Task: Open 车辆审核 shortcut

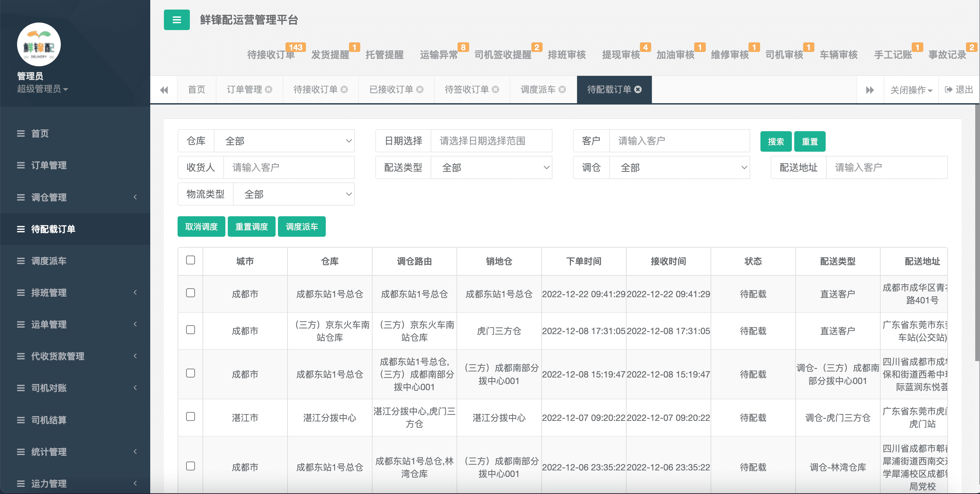Action: coord(839,55)
